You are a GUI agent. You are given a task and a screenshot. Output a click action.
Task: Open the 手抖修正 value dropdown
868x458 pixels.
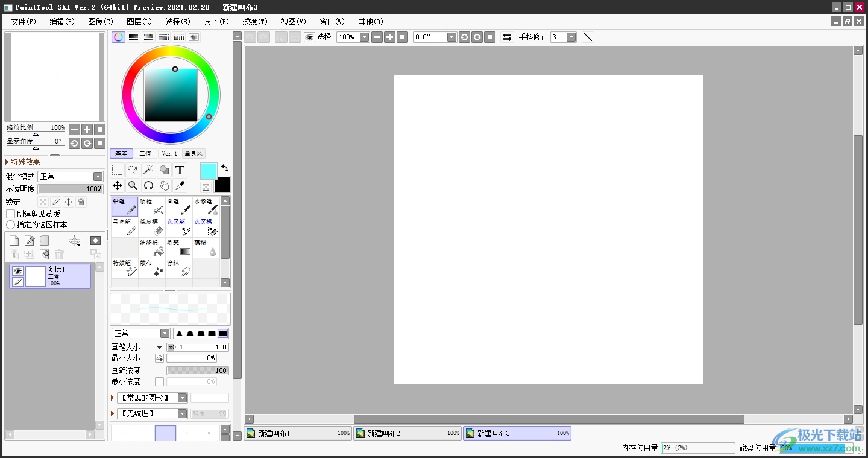571,37
